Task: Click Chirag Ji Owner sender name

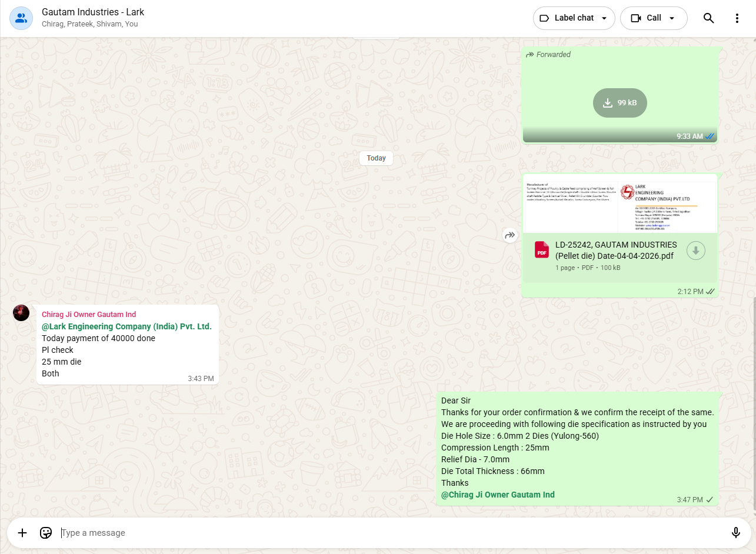Action: [x=89, y=315]
